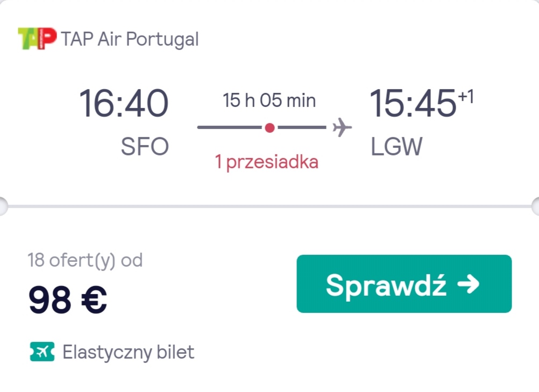This screenshot has height=392, width=539.
Task: Click the 15 h 05 min duration
Action: [x=269, y=101]
